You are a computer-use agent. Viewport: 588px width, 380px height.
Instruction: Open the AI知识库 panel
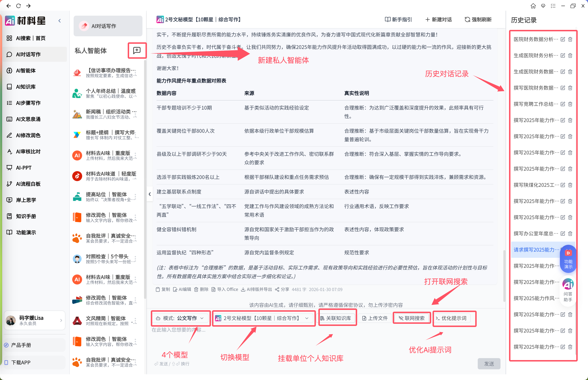click(x=26, y=87)
